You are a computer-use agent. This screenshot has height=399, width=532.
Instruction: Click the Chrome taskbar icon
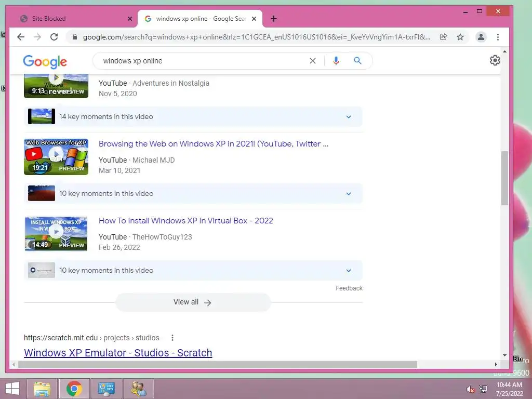point(74,389)
